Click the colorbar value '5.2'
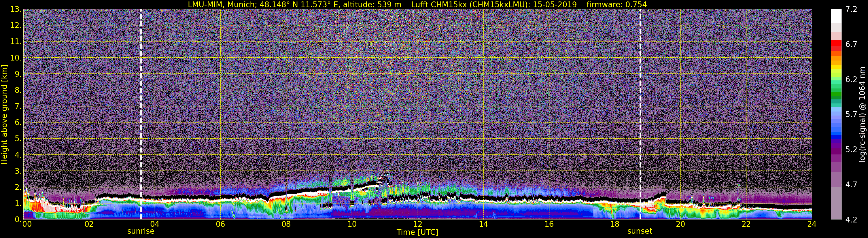 [x=851, y=149]
